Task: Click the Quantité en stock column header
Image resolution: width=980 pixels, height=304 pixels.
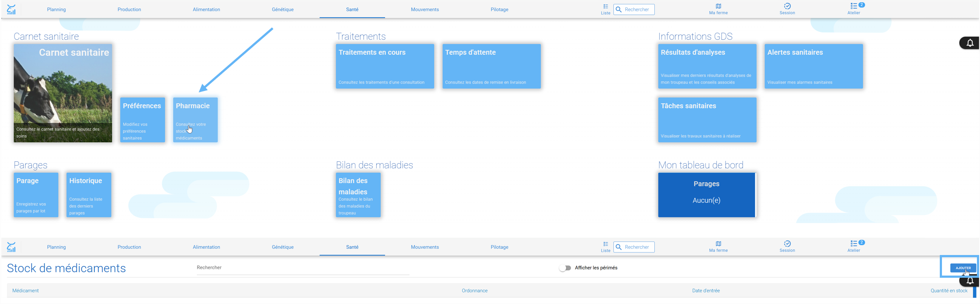Action: [949, 290]
